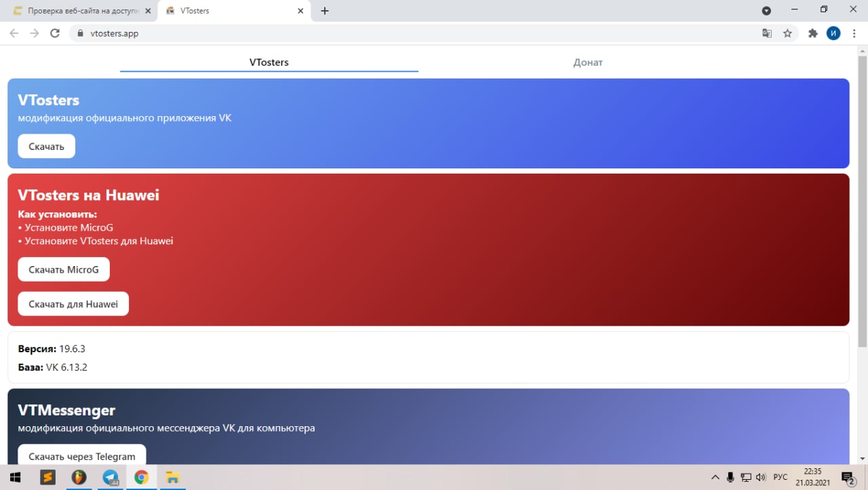
Task: Close the VTosters browser tab
Action: coord(300,11)
